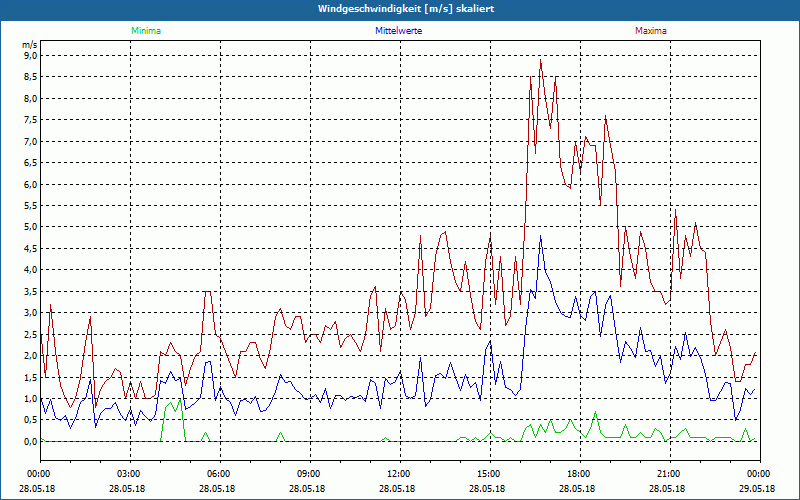Click the 7,0 y-axis value
Viewport: 800px width, 500px height.
[32, 141]
